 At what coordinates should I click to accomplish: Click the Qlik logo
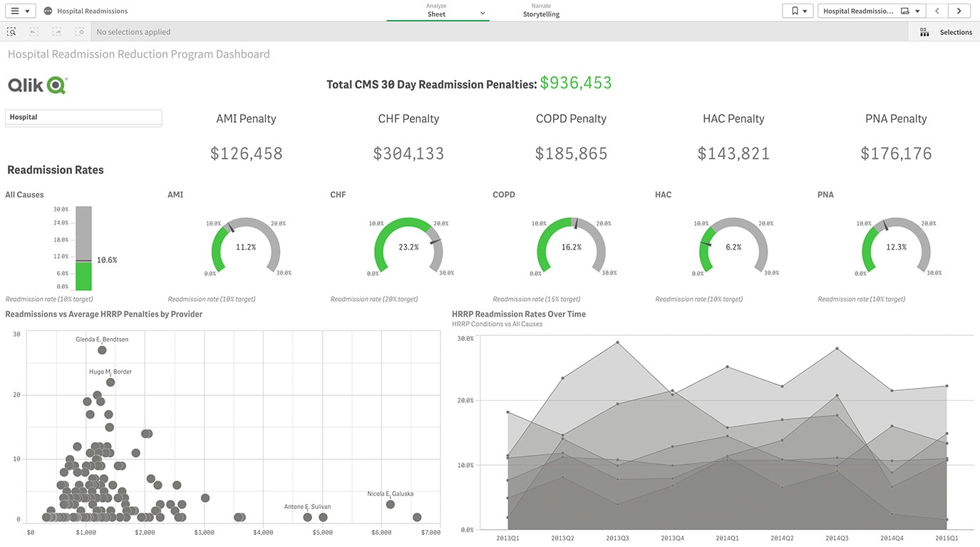[x=38, y=86]
